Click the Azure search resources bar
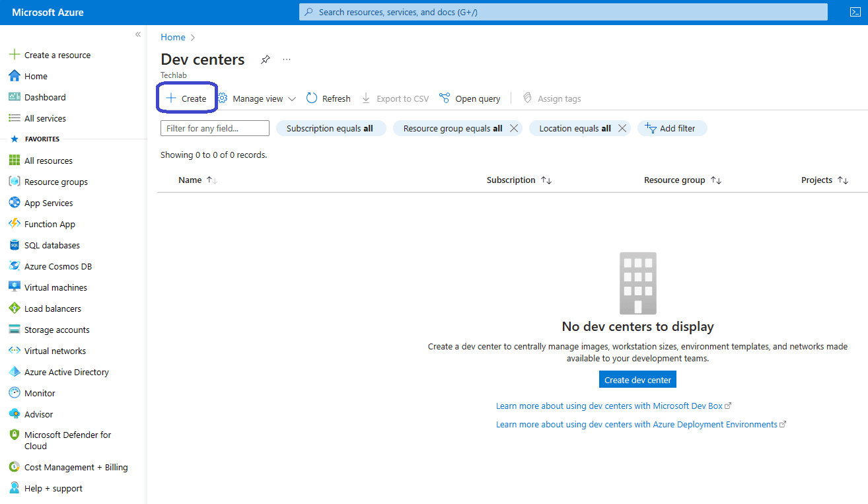The width and height of the screenshot is (868, 504). pos(563,12)
